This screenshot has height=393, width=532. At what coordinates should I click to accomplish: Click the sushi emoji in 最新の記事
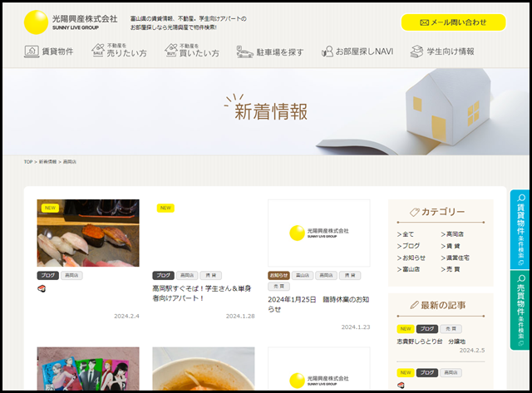click(401, 386)
